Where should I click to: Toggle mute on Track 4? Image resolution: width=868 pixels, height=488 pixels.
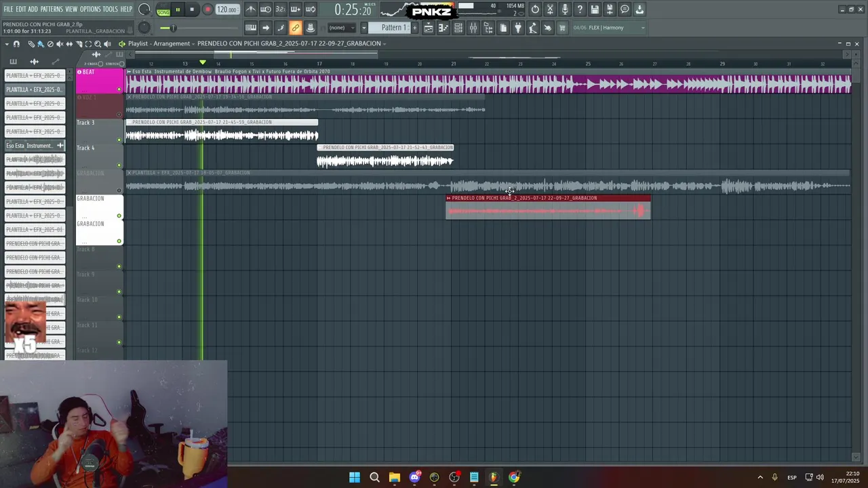(119, 165)
